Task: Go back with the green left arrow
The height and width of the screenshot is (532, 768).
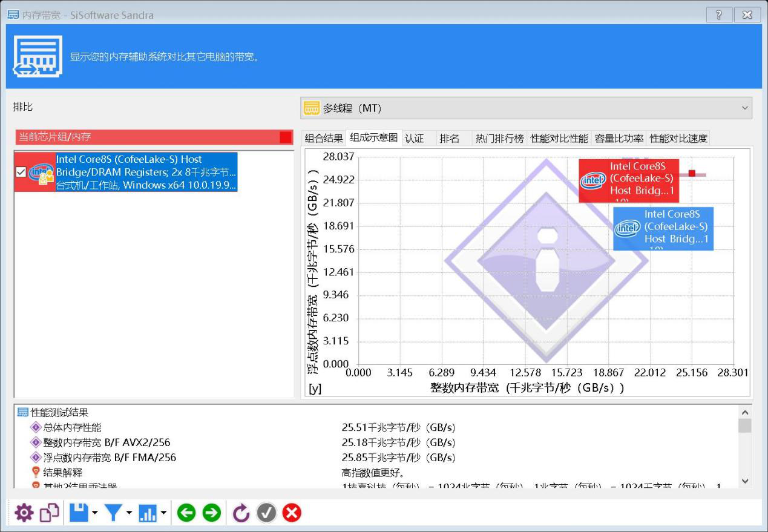Action: coord(186,513)
